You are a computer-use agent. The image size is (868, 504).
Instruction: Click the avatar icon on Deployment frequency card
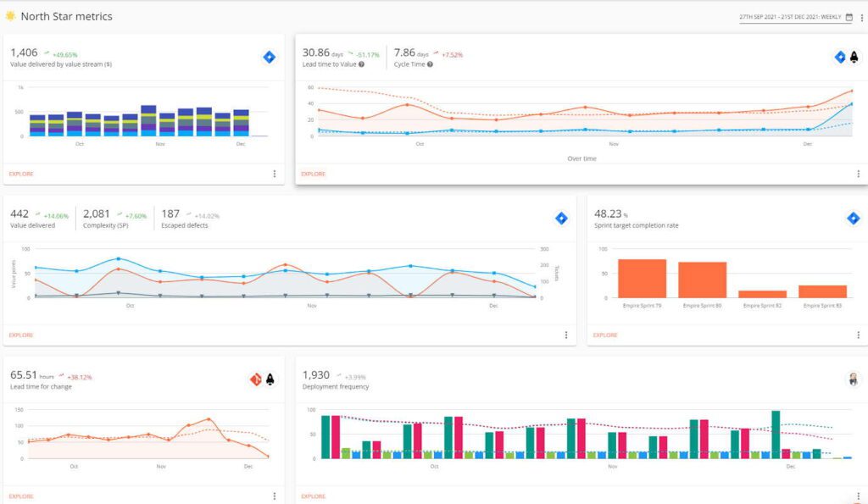(853, 379)
